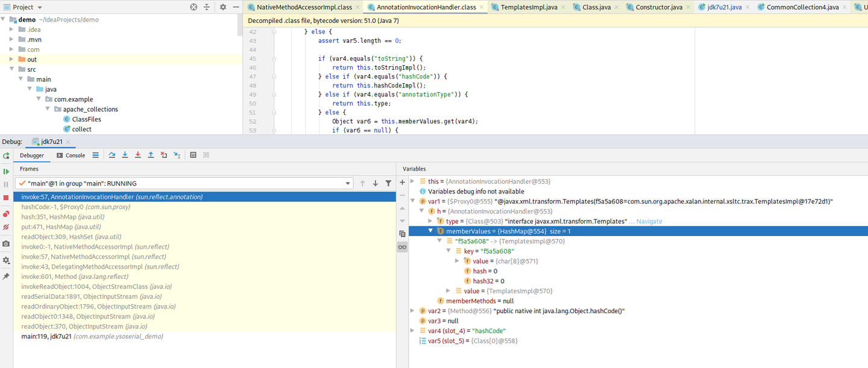Click the View Breakpoints icon
Image resolution: width=868 pixels, height=368 pixels.
6,214
